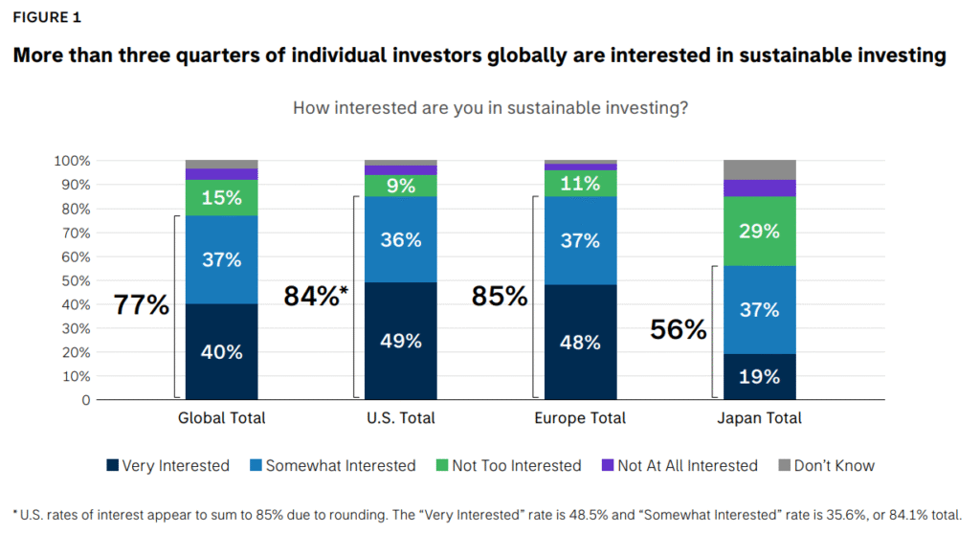Select the Europe Total 48% bar segment
Screen dimensions: 980x533
click(581, 342)
